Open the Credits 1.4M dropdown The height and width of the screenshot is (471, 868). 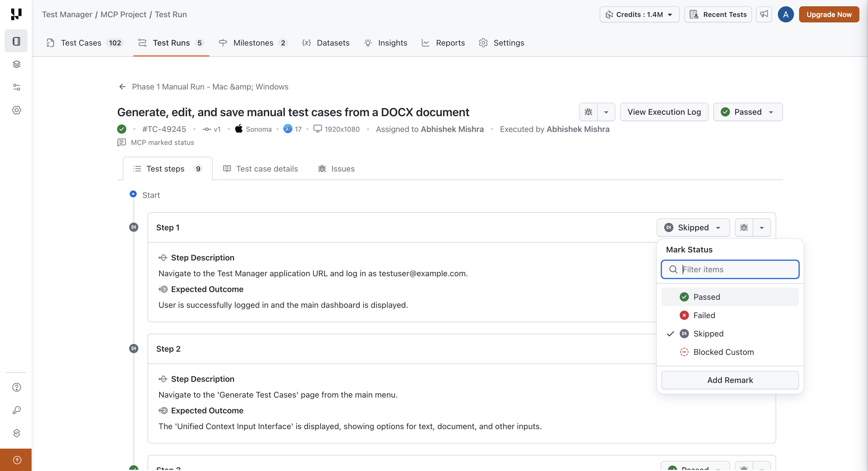coord(639,14)
